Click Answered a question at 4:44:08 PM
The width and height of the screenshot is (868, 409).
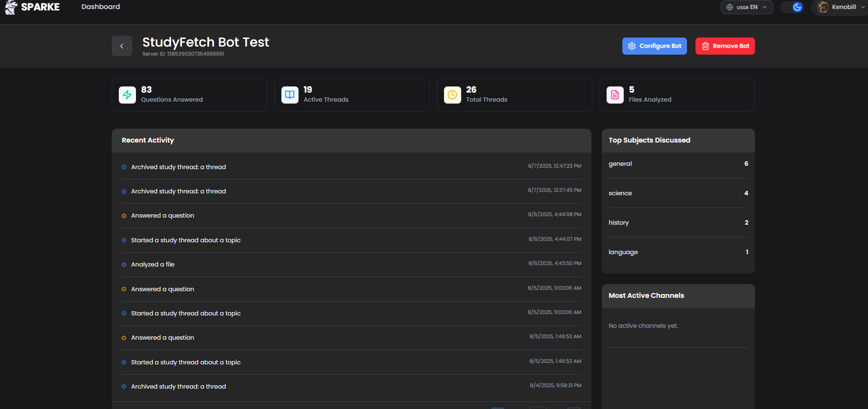[x=351, y=216]
